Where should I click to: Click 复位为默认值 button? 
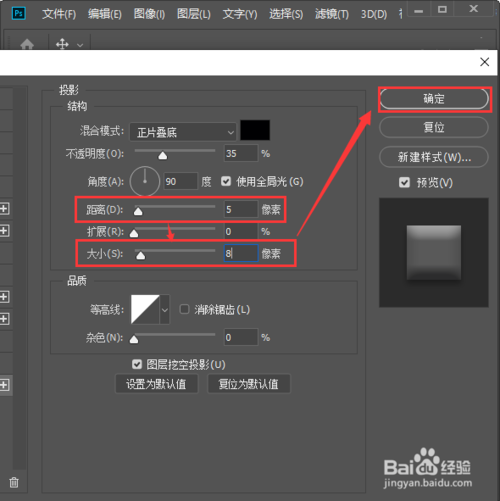pyautogui.click(x=249, y=384)
